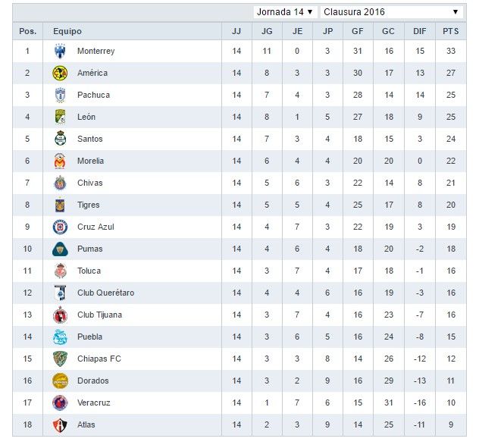Screen dimensions: 479x448
Task: Click the Tigres team badge
Action: [60, 205]
